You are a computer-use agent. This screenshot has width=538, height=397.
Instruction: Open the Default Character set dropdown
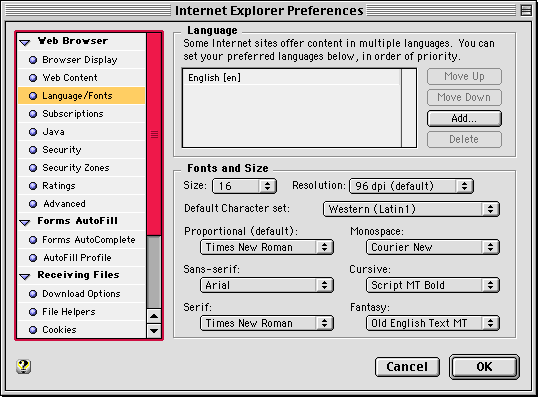[x=411, y=209]
